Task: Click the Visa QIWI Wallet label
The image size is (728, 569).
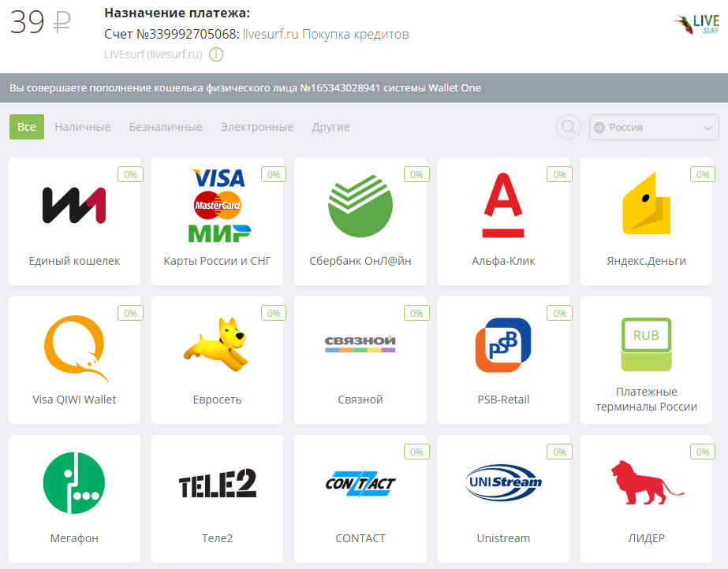Action: pos(74,400)
